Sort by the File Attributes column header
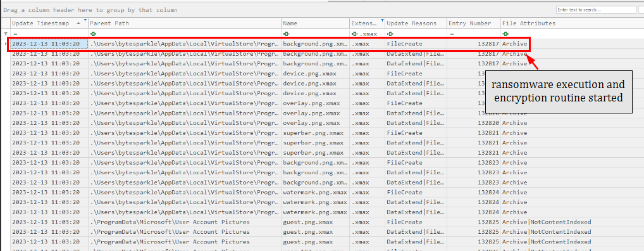The height and width of the screenshot is (251, 644). pos(572,23)
